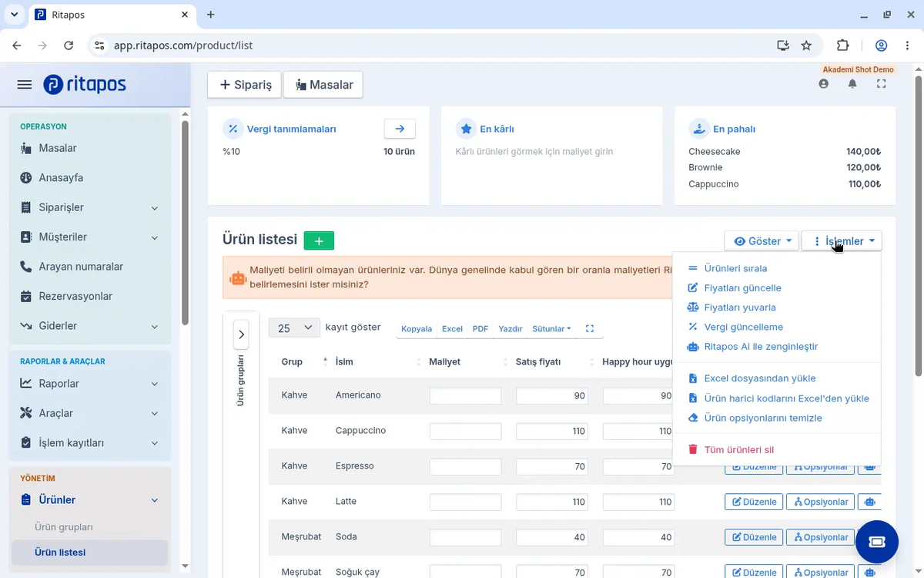This screenshot has height=578, width=924.
Task: Enter fullscreen via header expand icon
Action: (882, 84)
